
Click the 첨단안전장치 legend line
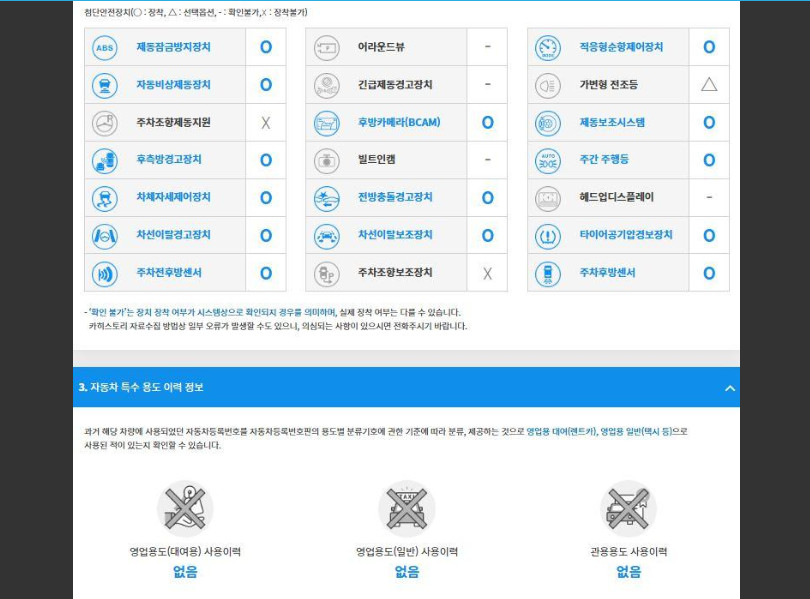coord(196,12)
